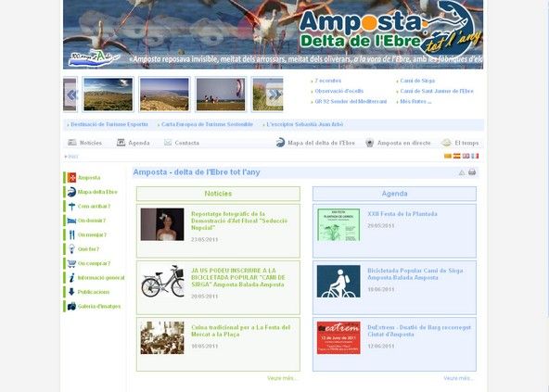Open the bicycle photo news thumbnail

tap(162, 281)
